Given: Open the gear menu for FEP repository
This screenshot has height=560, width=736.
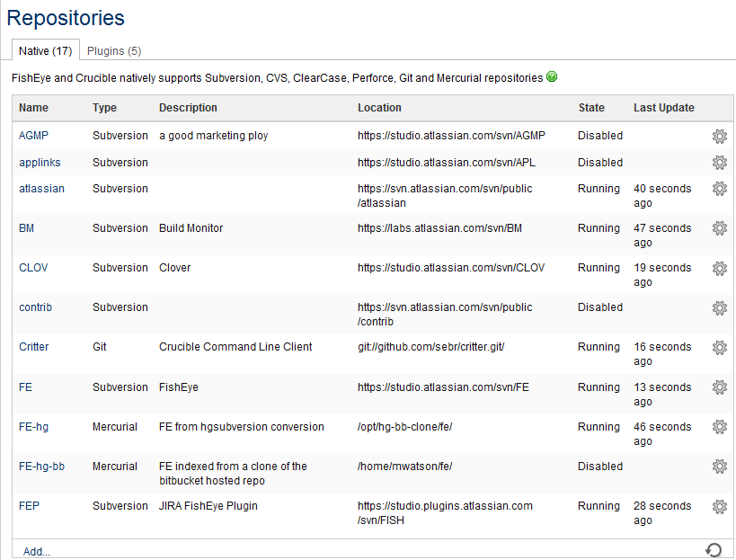Looking at the screenshot, I should (x=720, y=506).
